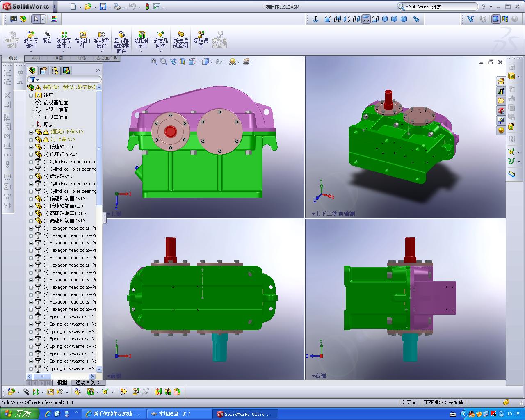Switch to the 运动算例 3 motion study tab
The image size is (525, 420).
coord(87,382)
